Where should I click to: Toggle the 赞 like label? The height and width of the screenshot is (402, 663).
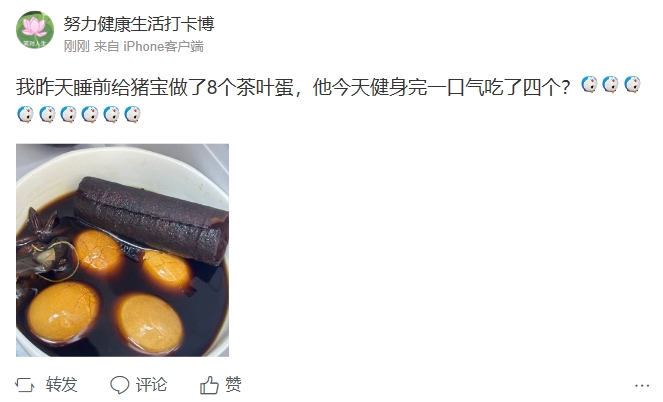[233, 385]
